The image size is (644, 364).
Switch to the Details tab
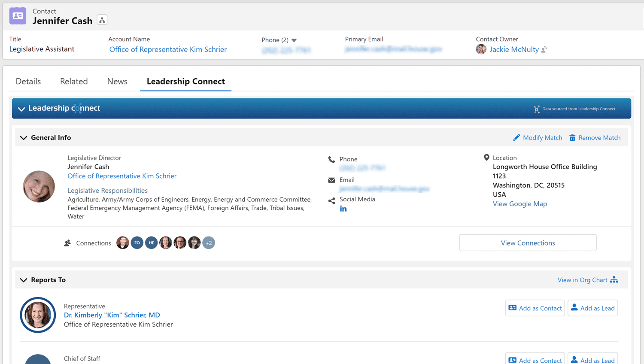tap(28, 82)
